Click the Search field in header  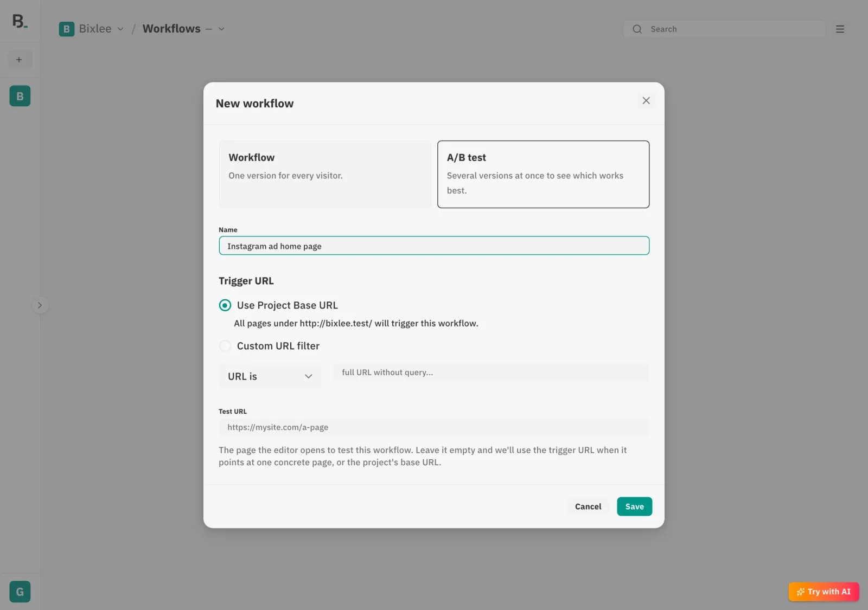point(724,29)
